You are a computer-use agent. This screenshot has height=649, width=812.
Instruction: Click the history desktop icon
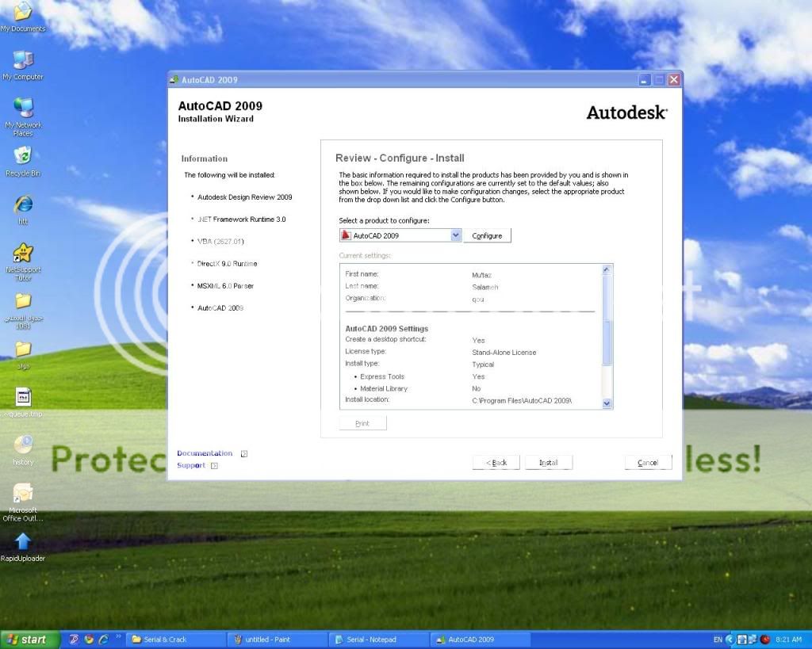point(23,445)
